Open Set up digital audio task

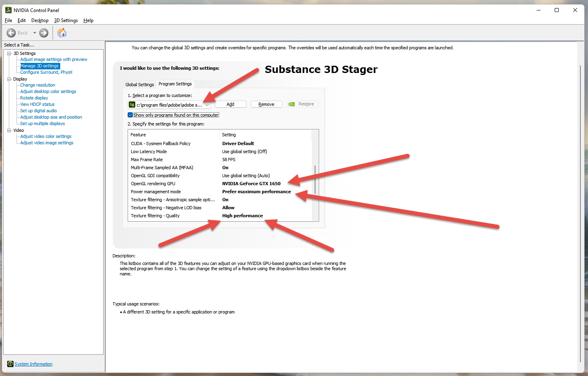coord(39,111)
